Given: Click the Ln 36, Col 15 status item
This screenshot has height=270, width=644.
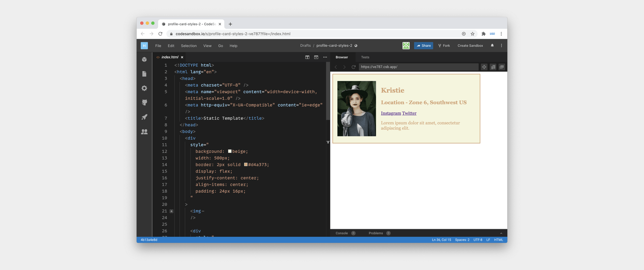Looking at the screenshot, I should [x=441, y=240].
